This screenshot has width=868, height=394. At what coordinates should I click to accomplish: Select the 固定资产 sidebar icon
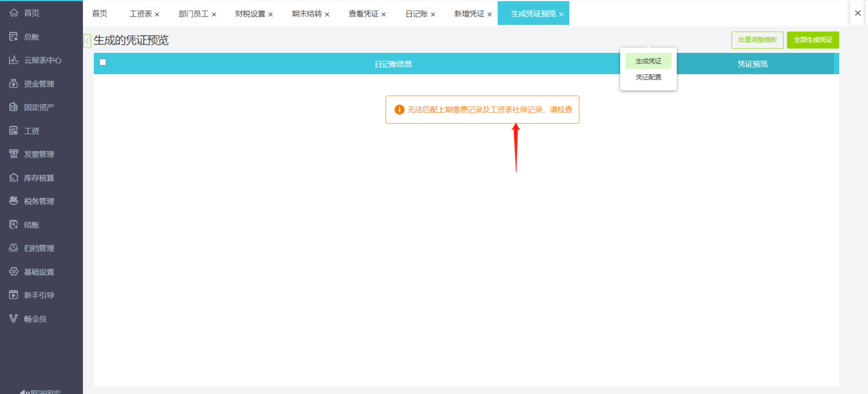(x=13, y=107)
